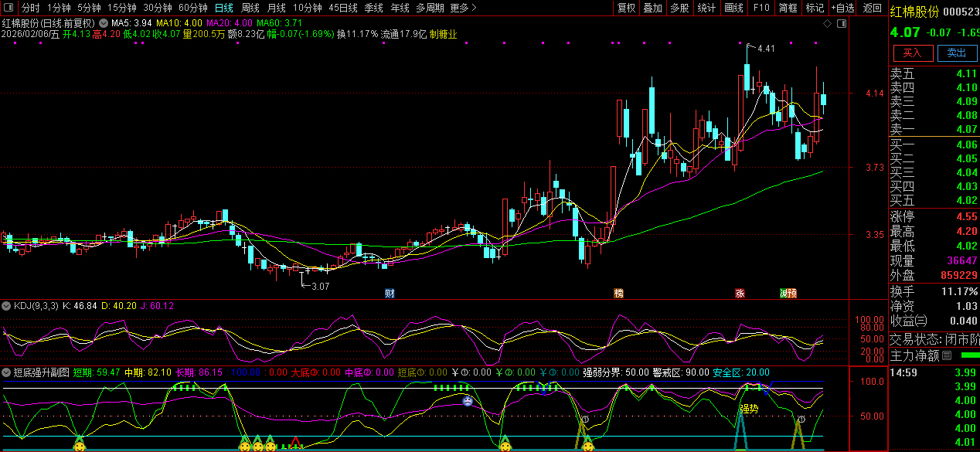980x452 pixels.
Task: Toggle 叠加 overlay mode
Action: click(652, 8)
